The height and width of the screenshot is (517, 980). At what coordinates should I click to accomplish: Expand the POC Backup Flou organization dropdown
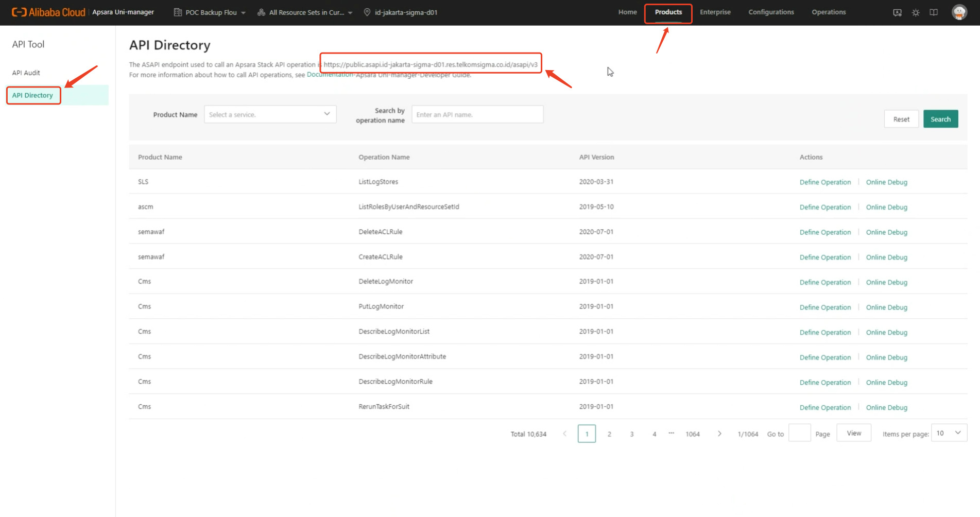coord(215,12)
